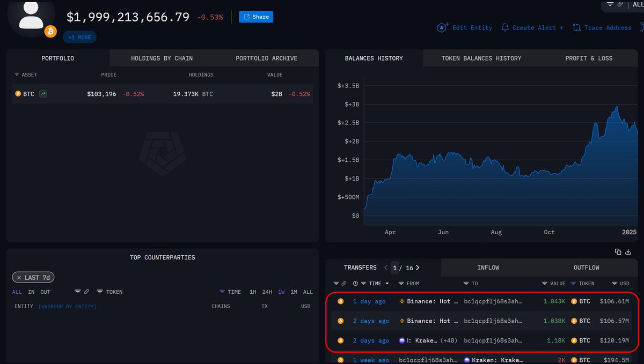Image resolution: width=644 pixels, height=364 pixels.
Task: Filter counterparties to OUT only
Action: coord(45,292)
